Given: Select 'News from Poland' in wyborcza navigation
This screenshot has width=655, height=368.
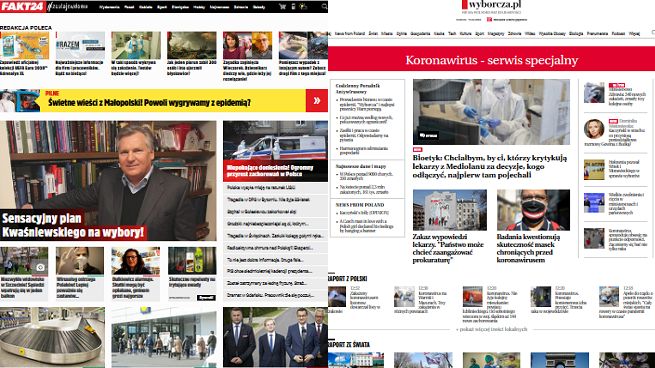Looking at the screenshot, I should tap(350, 33).
